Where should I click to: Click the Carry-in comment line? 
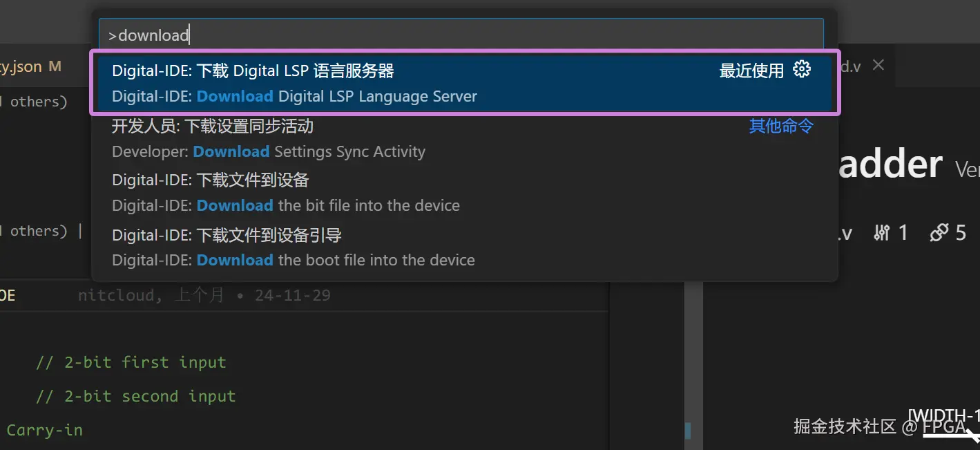tap(44, 430)
